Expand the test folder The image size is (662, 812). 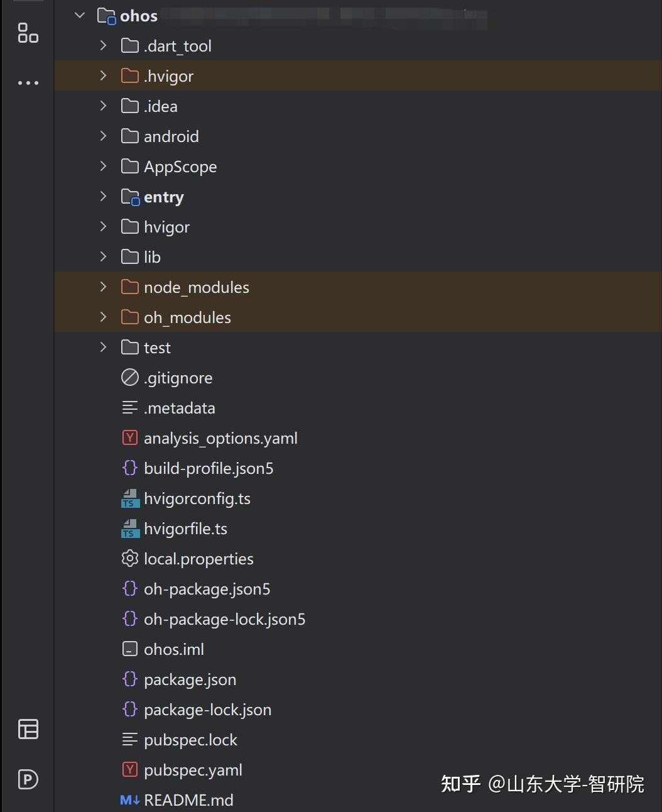[x=104, y=348]
